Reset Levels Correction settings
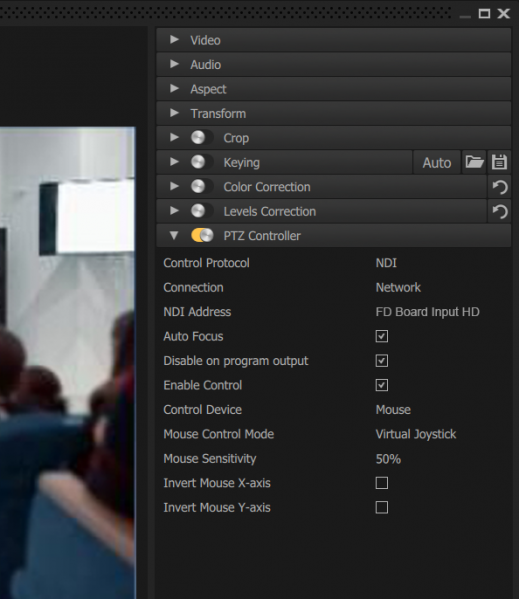Screen dimensions: 519x599 pos(500,212)
